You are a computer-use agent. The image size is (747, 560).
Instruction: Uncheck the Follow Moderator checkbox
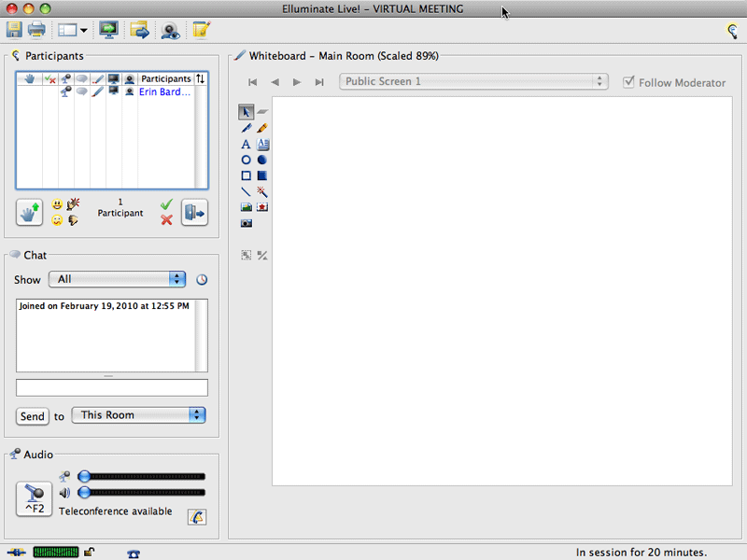tap(628, 82)
